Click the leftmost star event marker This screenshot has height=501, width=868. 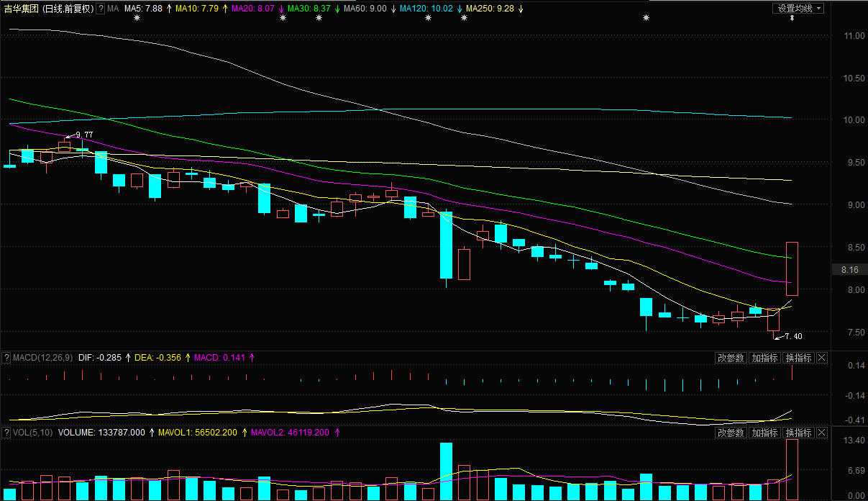click(x=137, y=18)
